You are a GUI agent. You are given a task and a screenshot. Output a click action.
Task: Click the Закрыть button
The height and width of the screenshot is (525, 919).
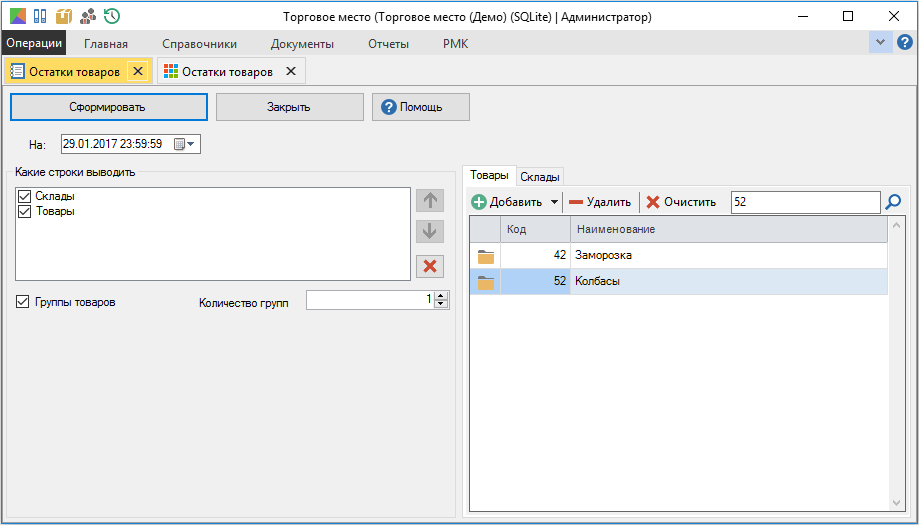coord(290,107)
